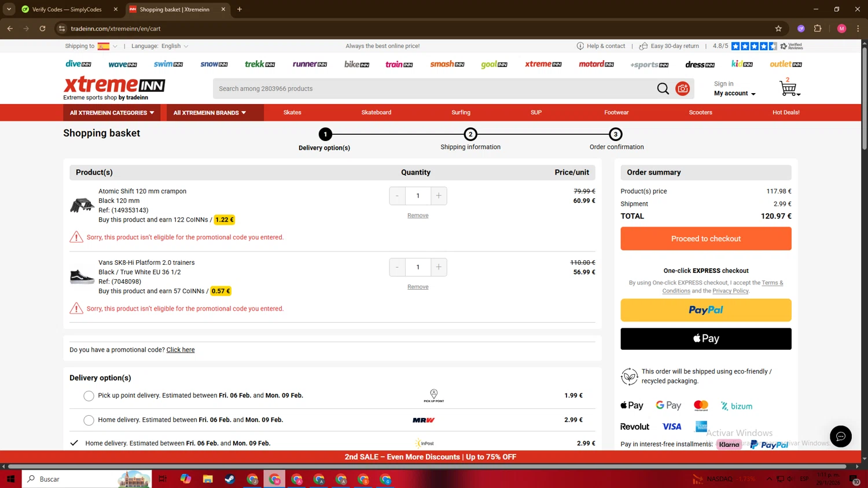Open Steam from the taskbar
Viewport: 868px width, 488px height.
230,479
